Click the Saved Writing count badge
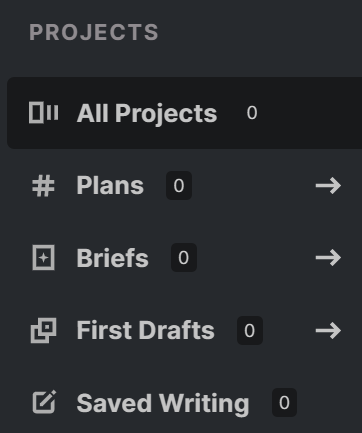This screenshot has height=433, width=362. coord(284,402)
